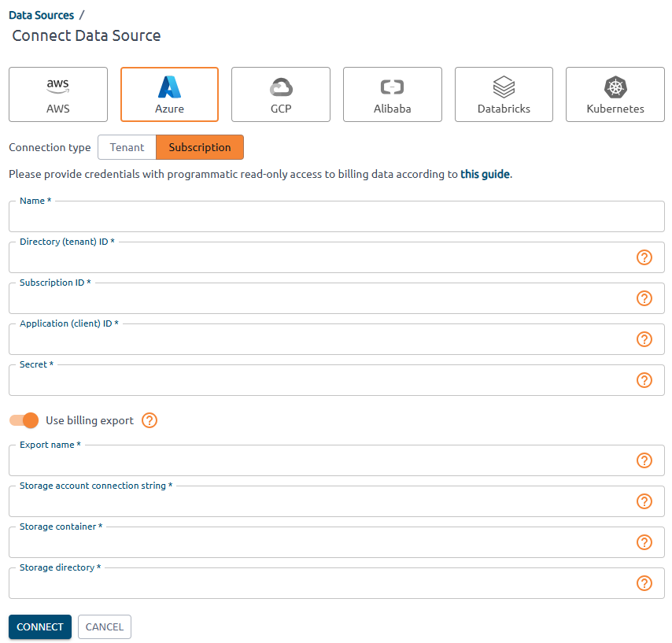Choose the GCP data source card

click(281, 94)
